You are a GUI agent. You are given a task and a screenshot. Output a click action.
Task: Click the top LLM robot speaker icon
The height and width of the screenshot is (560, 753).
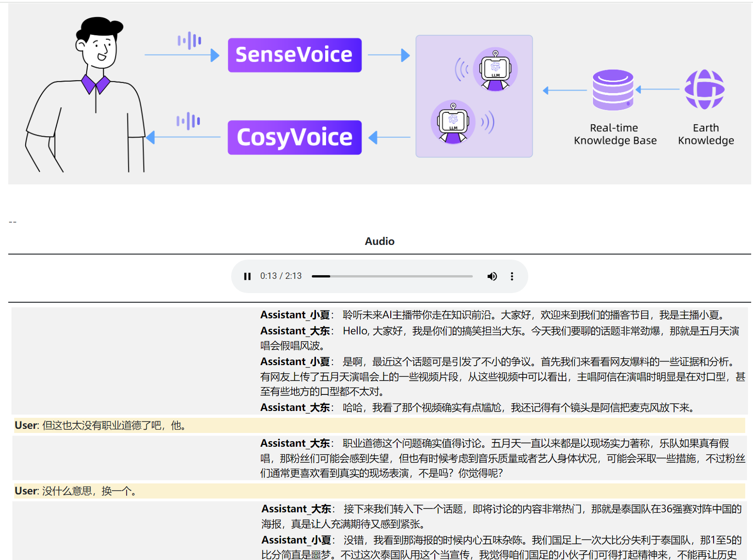click(495, 70)
